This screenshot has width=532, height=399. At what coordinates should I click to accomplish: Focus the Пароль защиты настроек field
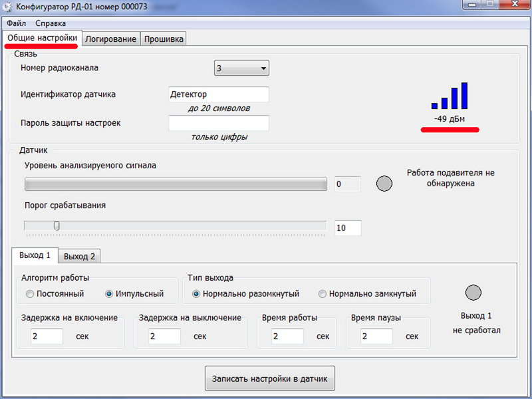(219, 123)
